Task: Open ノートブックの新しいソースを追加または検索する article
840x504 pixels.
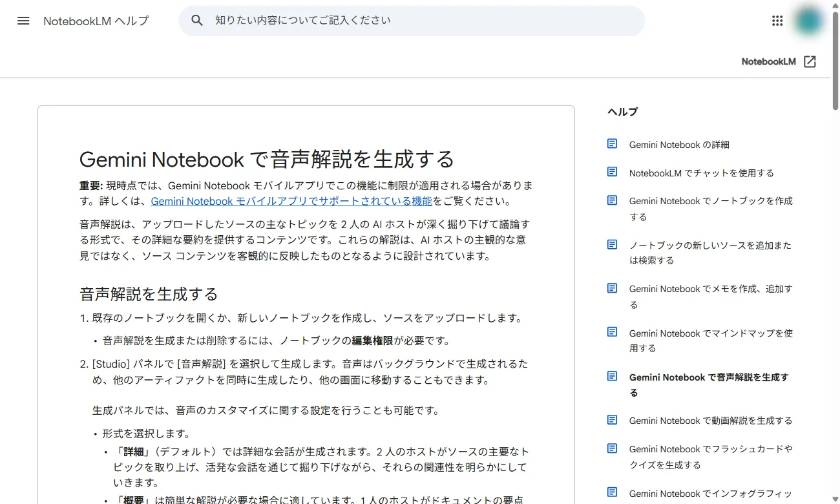Action: click(710, 253)
